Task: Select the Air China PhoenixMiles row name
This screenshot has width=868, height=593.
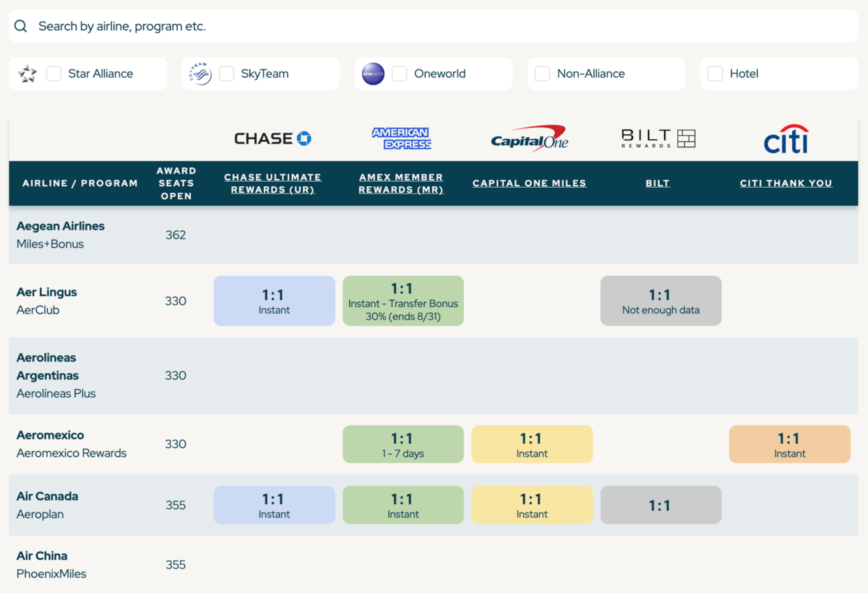Action: (x=51, y=565)
